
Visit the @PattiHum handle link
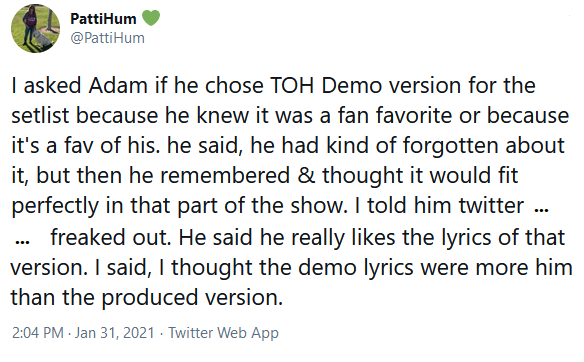pos(107,38)
